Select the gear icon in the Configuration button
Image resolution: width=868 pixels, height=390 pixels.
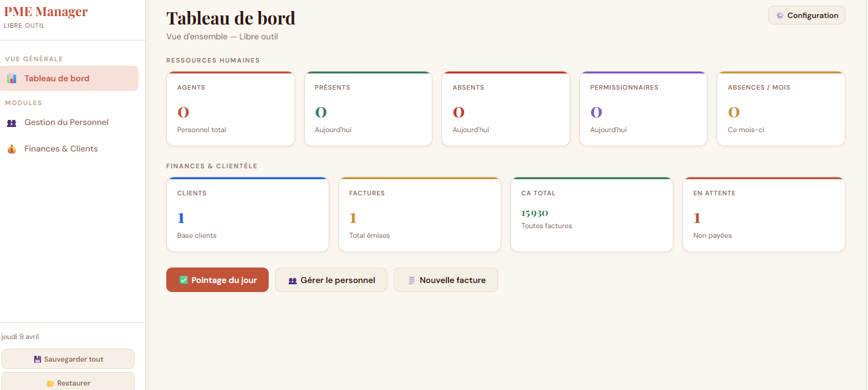tap(780, 15)
